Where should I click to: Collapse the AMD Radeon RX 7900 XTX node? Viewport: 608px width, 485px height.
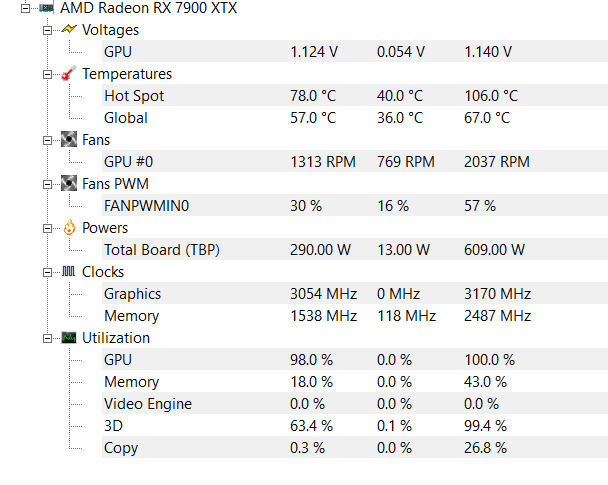pyautogui.click(x=25, y=8)
